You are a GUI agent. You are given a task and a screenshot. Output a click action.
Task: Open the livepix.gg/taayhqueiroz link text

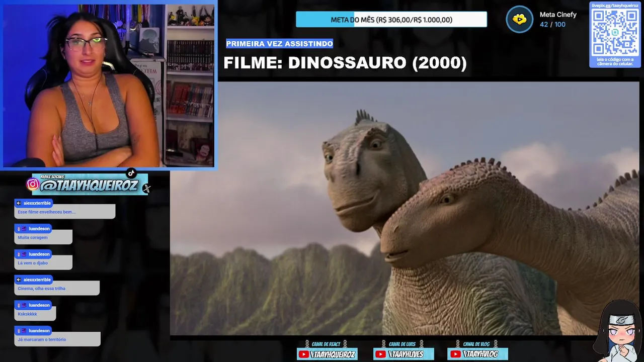(615, 6)
